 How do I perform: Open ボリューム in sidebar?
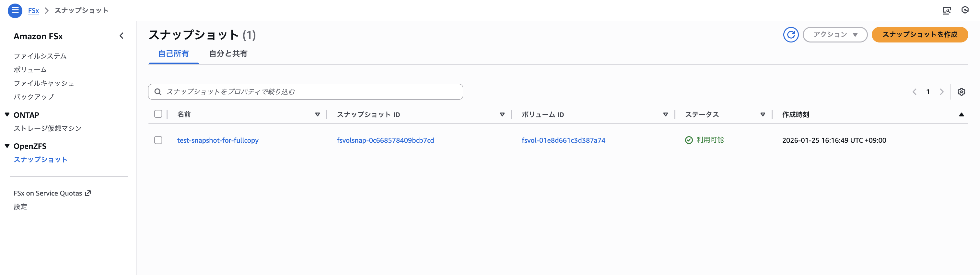[x=30, y=70]
